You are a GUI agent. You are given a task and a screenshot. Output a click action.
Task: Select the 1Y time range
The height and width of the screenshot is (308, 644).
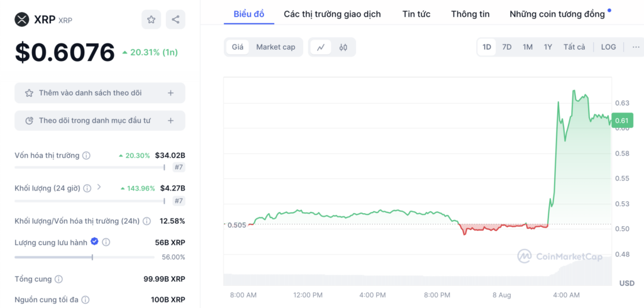[x=548, y=47]
